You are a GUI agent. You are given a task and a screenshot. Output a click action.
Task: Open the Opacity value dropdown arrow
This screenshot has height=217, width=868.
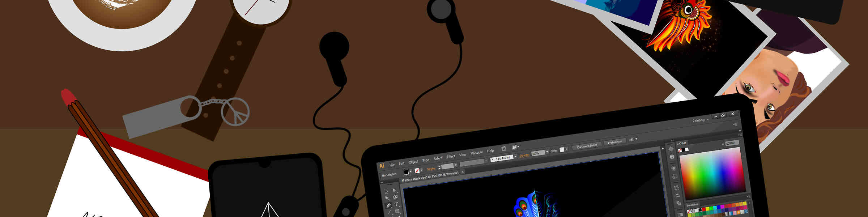click(x=547, y=151)
